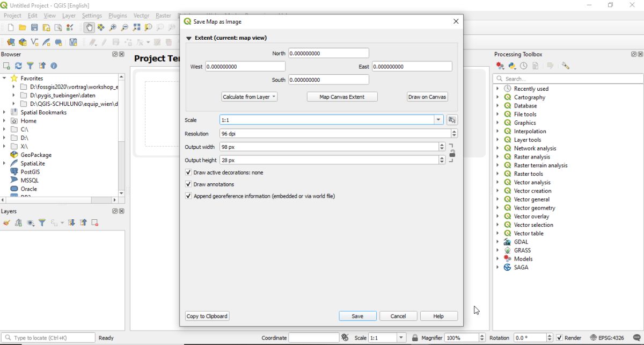644x345 pixels.
Task: Click the North extent input field
Action: click(x=329, y=53)
